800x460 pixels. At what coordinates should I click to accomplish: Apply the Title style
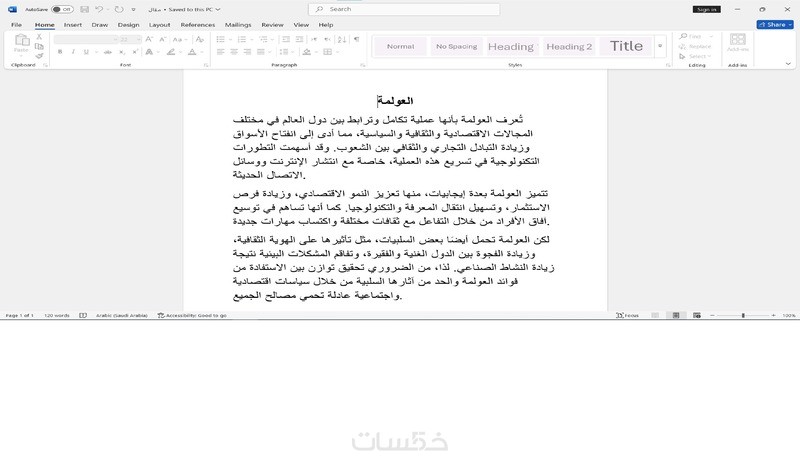click(626, 46)
